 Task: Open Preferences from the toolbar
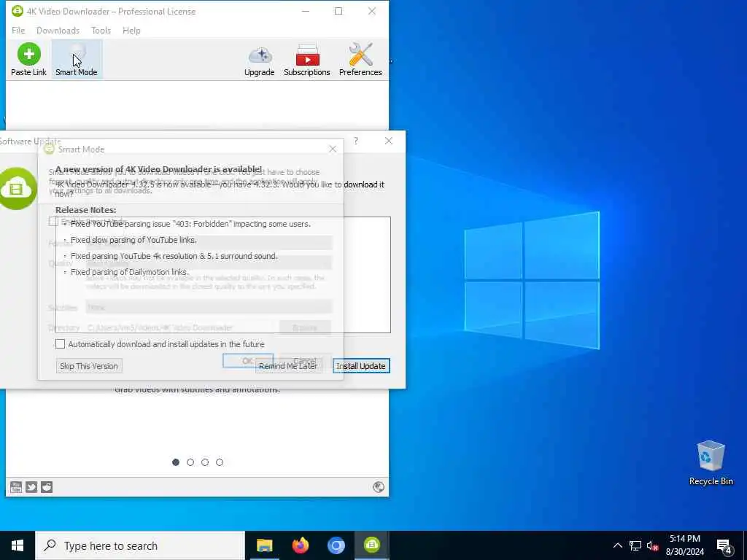point(360,60)
